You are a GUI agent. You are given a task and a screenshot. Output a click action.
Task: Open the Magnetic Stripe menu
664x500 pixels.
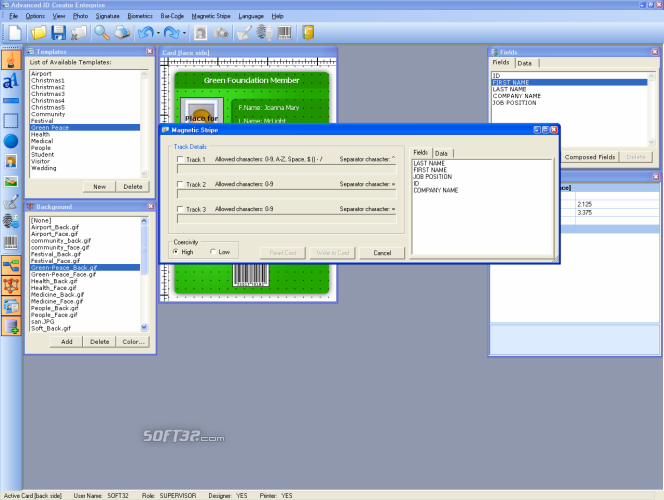pyautogui.click(x=211, y=16)
